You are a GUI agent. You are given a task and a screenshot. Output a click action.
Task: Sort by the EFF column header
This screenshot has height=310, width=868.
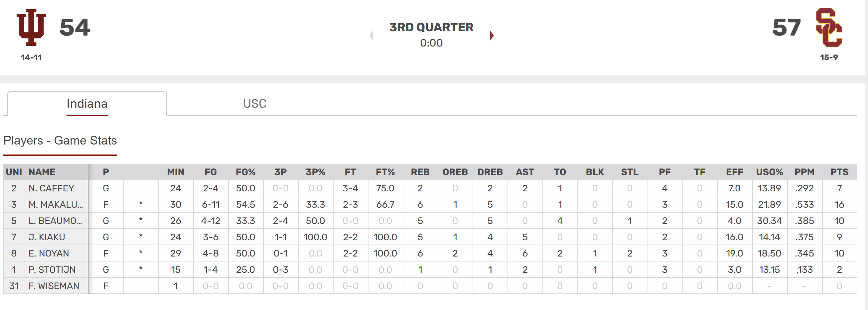[x=734, y=172]
